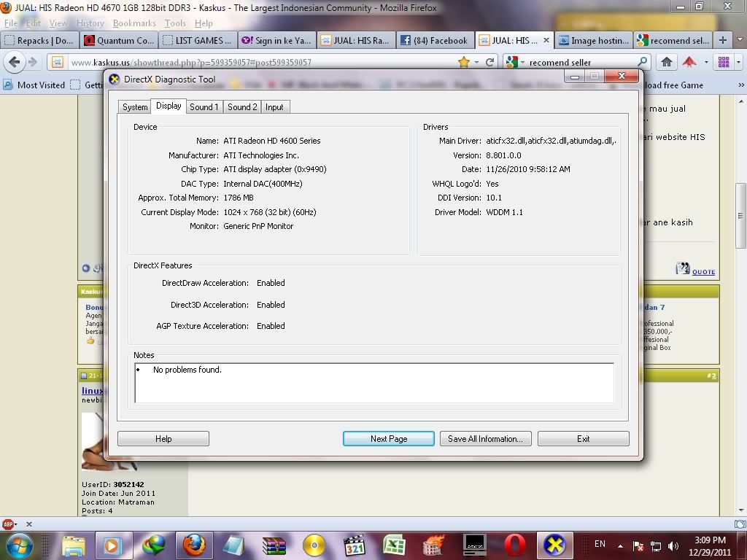The width and height of the screenshot is (747, 560).
Task: Click the network tray icon
Action: click(656, 546)
